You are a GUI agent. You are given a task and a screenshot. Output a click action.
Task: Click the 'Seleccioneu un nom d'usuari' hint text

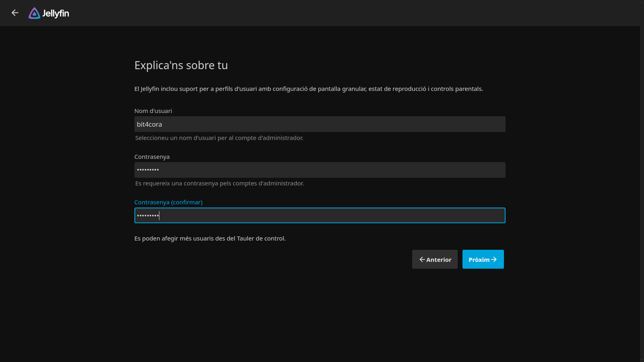coord(219,138)
